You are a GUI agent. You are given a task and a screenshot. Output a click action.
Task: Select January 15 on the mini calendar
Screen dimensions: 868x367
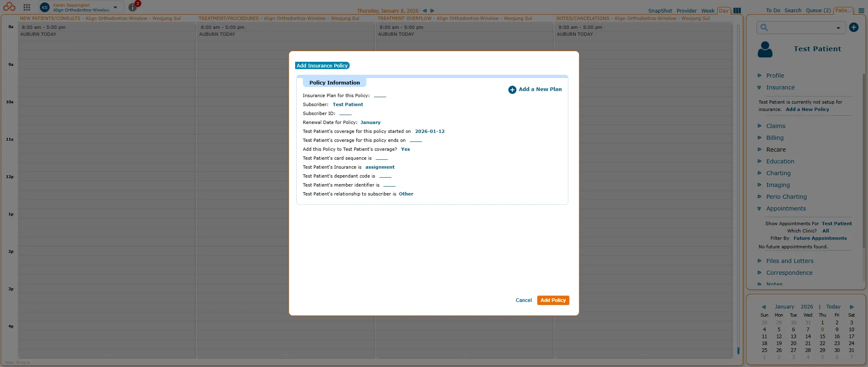coord(822,337)
